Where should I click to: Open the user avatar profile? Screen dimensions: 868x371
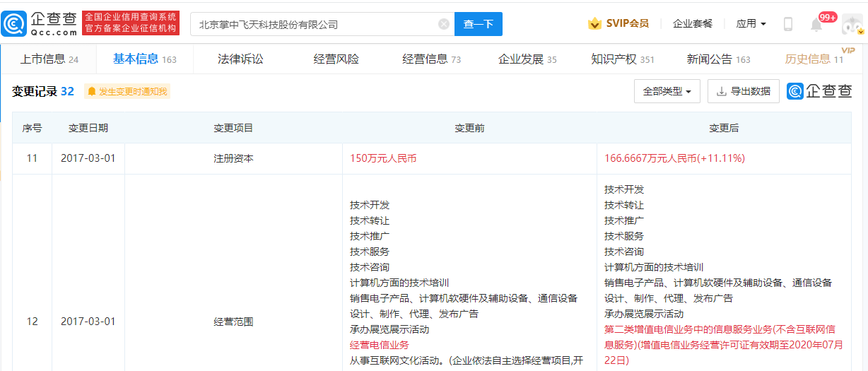852,24
